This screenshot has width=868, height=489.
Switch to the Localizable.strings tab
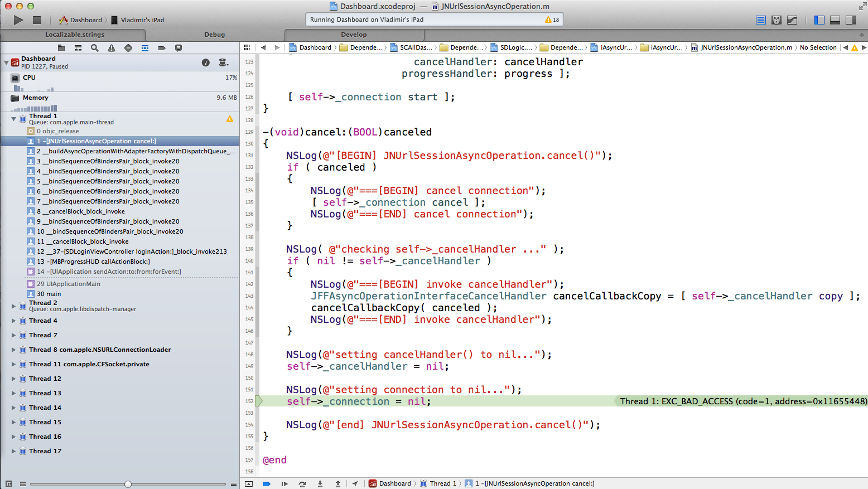pyautogui.click(x=75, y=35)
